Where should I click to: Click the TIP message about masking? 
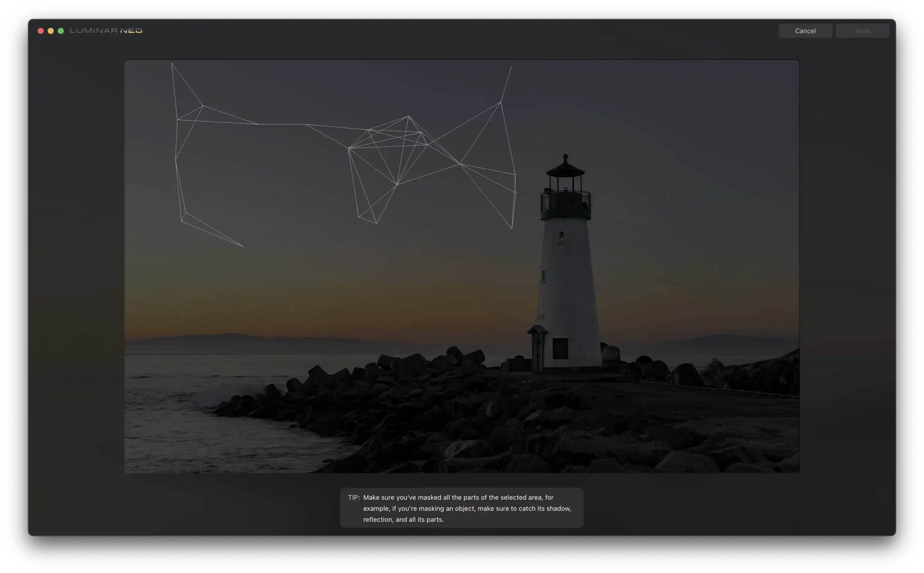point(461,508)
